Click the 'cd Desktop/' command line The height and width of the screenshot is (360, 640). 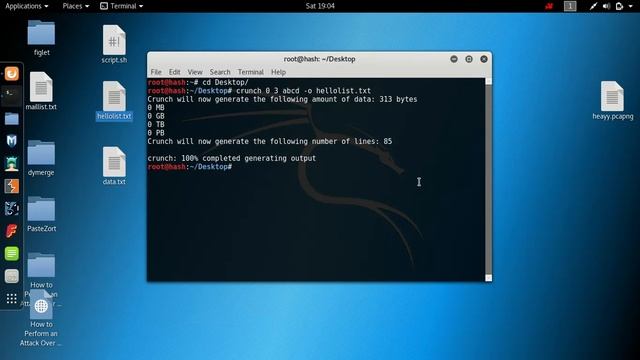tap(198, 82)
